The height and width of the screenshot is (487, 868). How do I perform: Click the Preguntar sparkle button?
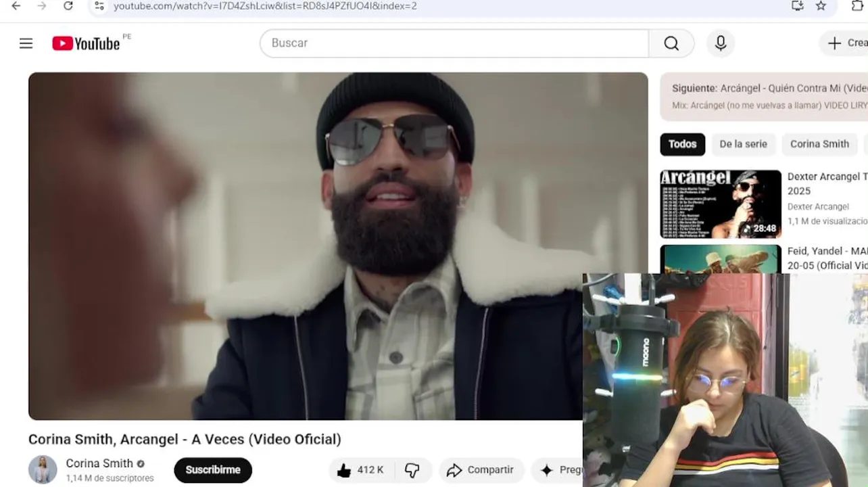(x=558, y=470)
